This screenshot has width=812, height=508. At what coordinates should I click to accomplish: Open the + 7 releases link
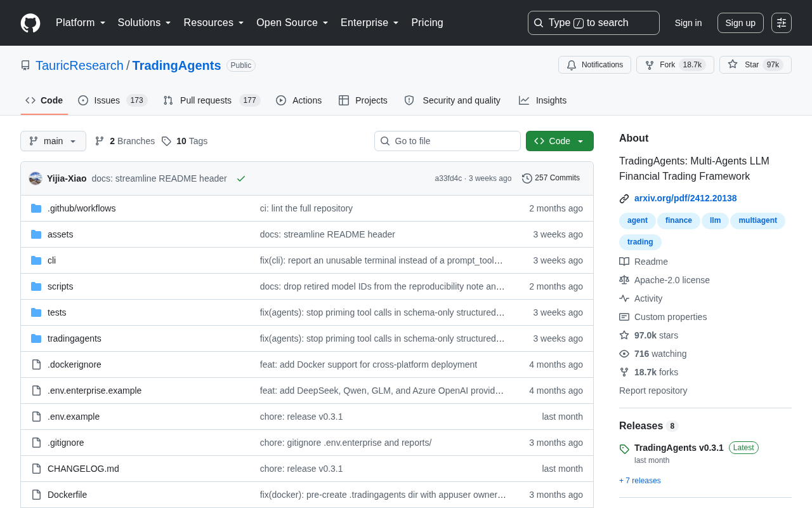click(640, 481)
